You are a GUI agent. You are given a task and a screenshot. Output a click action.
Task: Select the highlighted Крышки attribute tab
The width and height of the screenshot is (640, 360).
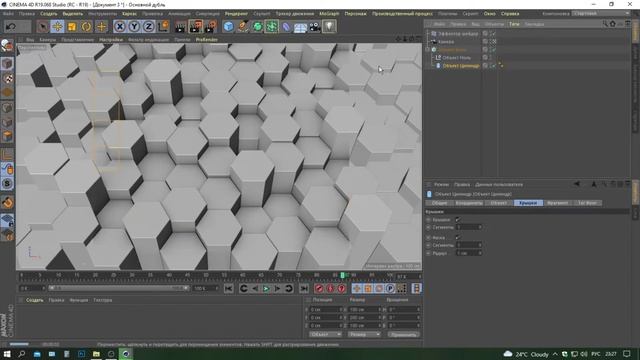[x=528, y=203]
